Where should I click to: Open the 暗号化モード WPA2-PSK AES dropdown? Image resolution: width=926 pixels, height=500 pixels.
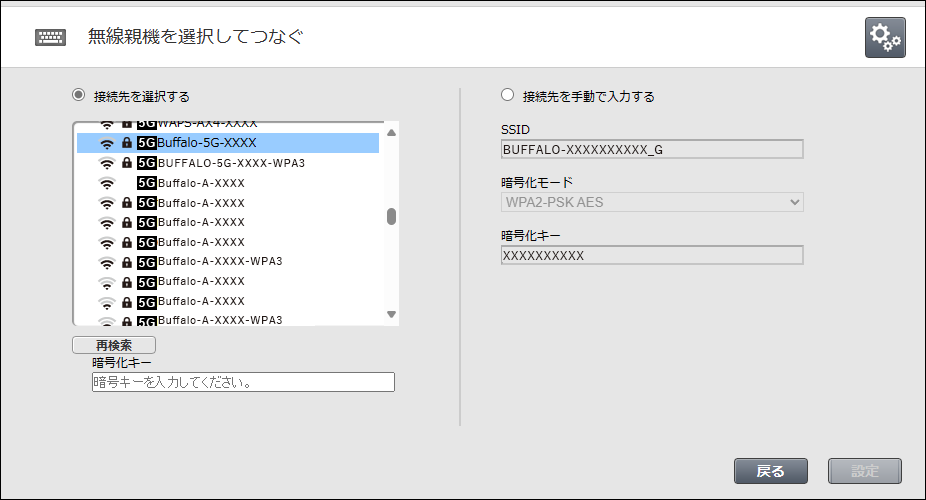(652, 202)
